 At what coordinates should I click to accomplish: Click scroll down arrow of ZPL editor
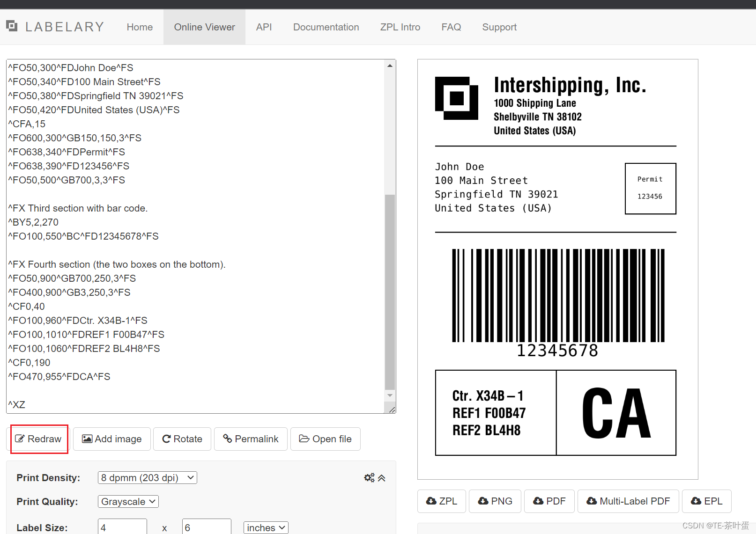pos(390,395)
